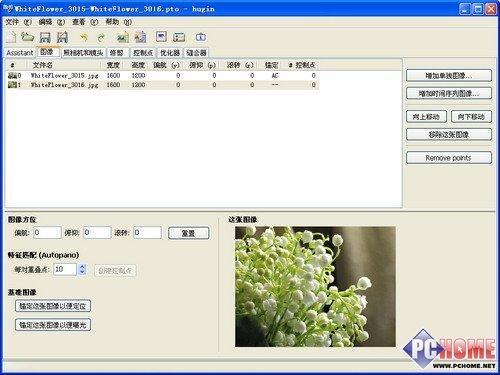500x375 pixels.
Task: Redo using the green arrow icon
Action: coord(101,37)
